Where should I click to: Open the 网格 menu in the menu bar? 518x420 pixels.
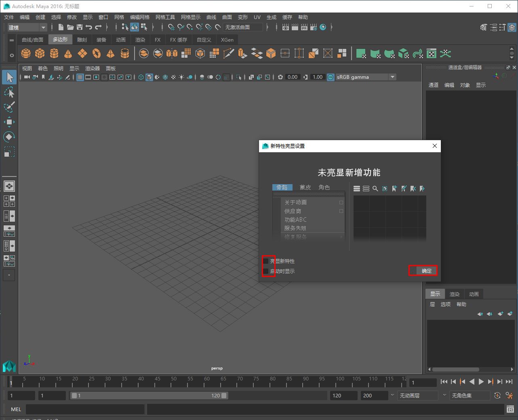coord(119,17)
